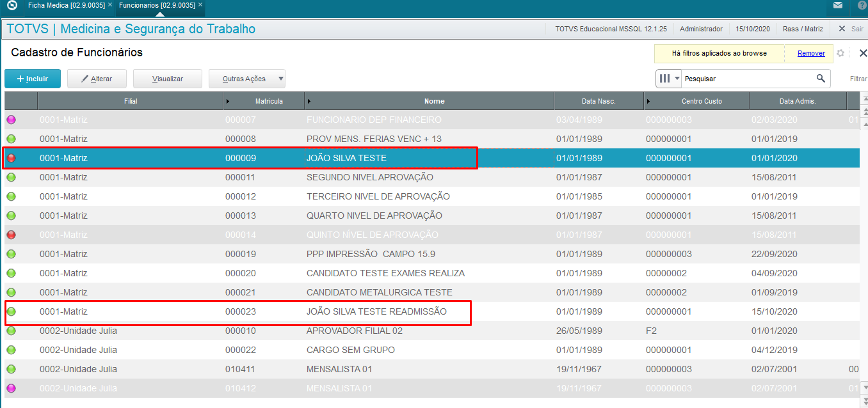Click the Data Admis. column header
This screenshot has width=868, height=408.
coord(798,101)
